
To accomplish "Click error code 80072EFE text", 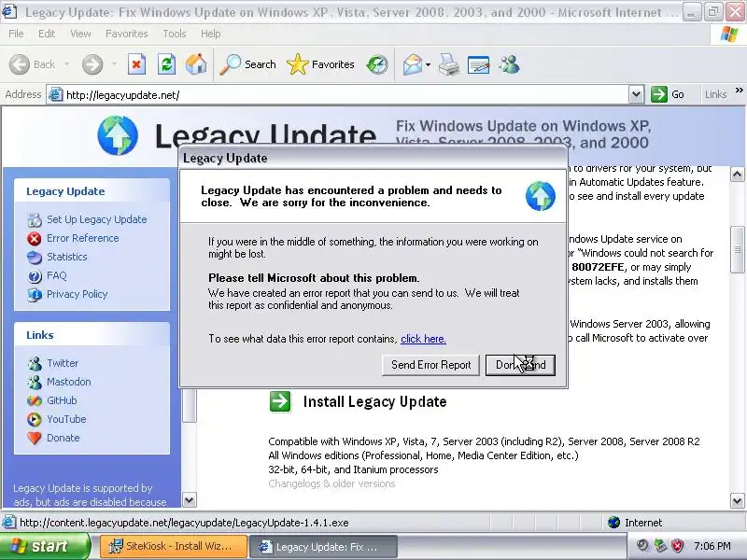I will (x=598, y=267).
